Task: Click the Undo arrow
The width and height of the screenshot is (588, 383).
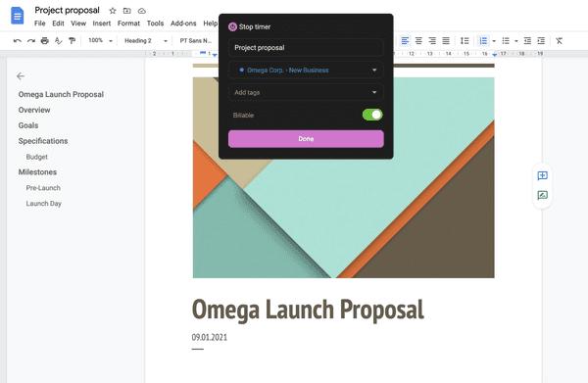Action: tap(18, 40)
